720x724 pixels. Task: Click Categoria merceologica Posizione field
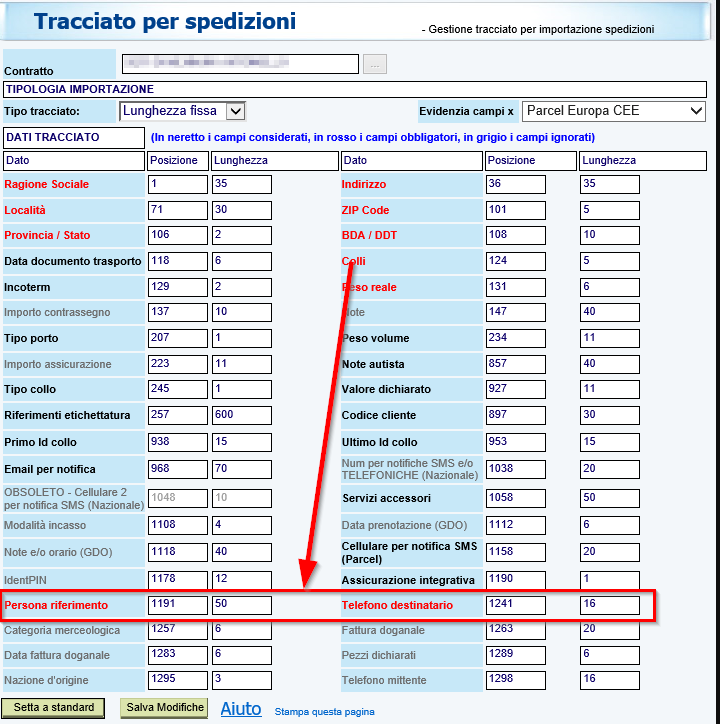tap(178, 630)
